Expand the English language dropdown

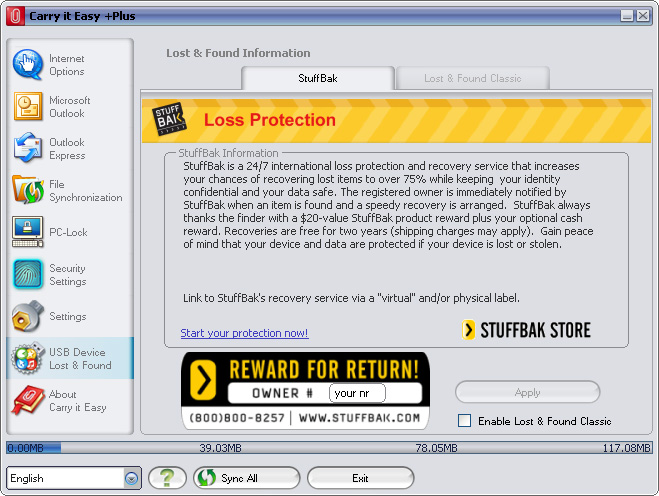tap(132, 478)
